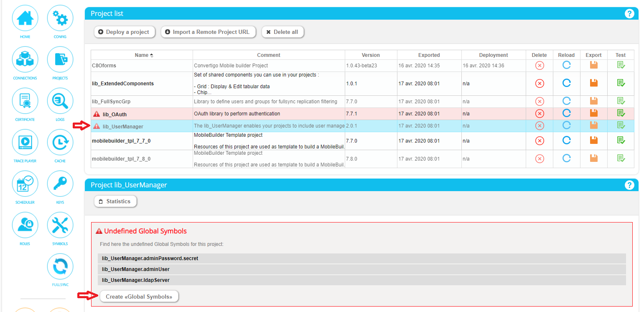Open the Symbols tools icon
This screenshot has height=312, width=644.
(x=60, y=225)
